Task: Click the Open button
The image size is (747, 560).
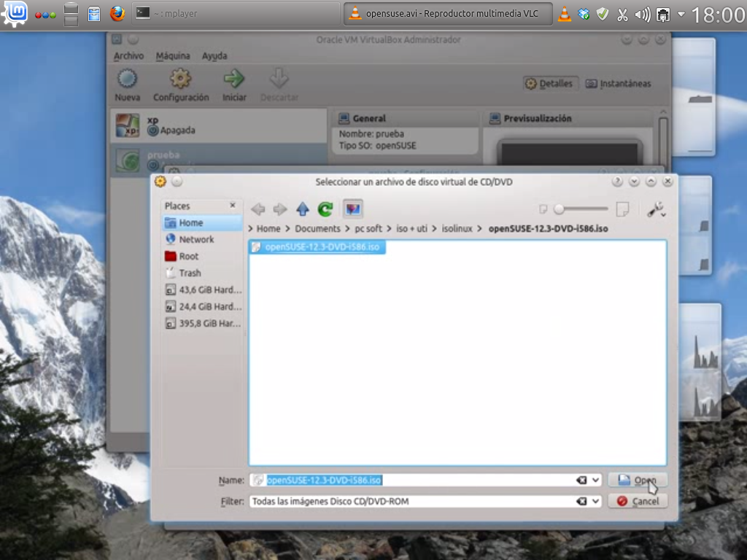Action: (638, 480)
